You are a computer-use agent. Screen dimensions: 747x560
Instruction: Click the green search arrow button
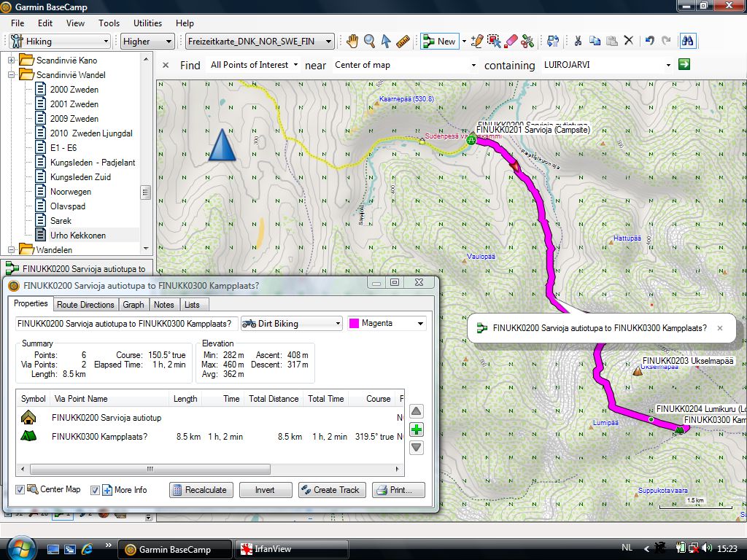tap(684, 65)
